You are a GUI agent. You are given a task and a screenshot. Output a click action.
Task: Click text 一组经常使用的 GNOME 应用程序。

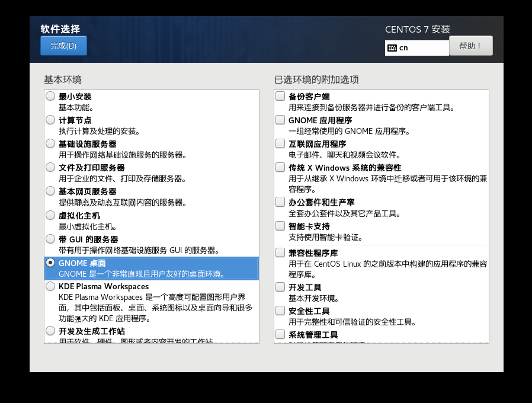(350, 132)
